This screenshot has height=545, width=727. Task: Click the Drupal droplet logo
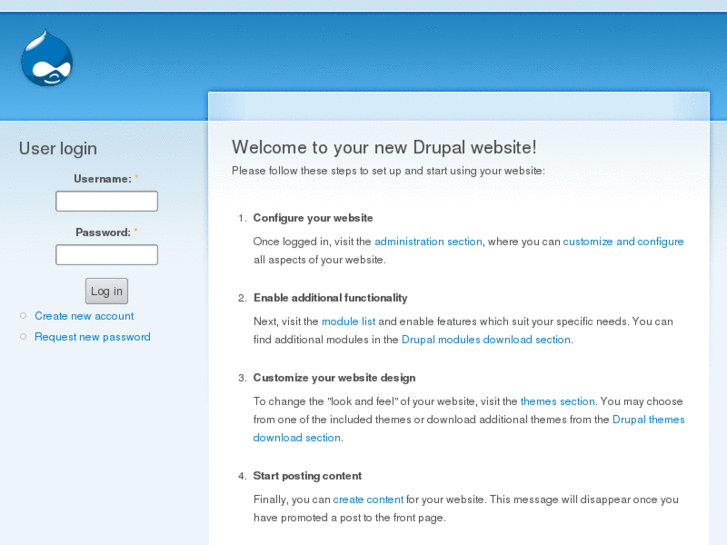pos(47,58)
